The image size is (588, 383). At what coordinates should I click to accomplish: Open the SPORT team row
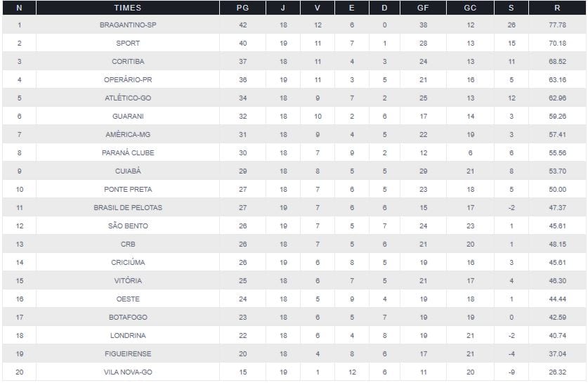(127, 43)
